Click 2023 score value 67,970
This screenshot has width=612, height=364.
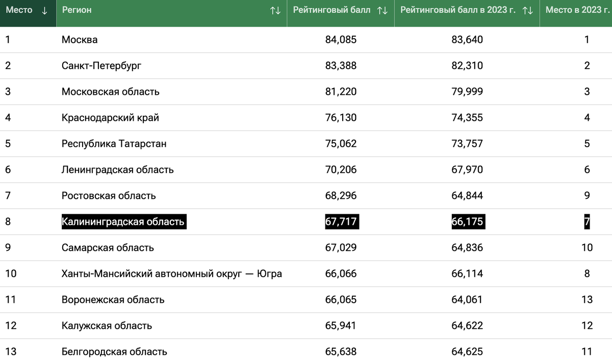coord(467,170)
